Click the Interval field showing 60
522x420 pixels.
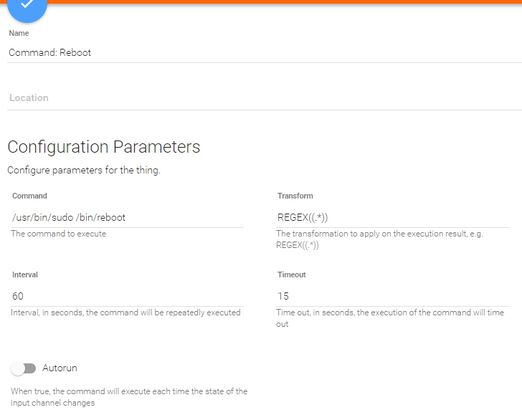(x=128, y=296)
